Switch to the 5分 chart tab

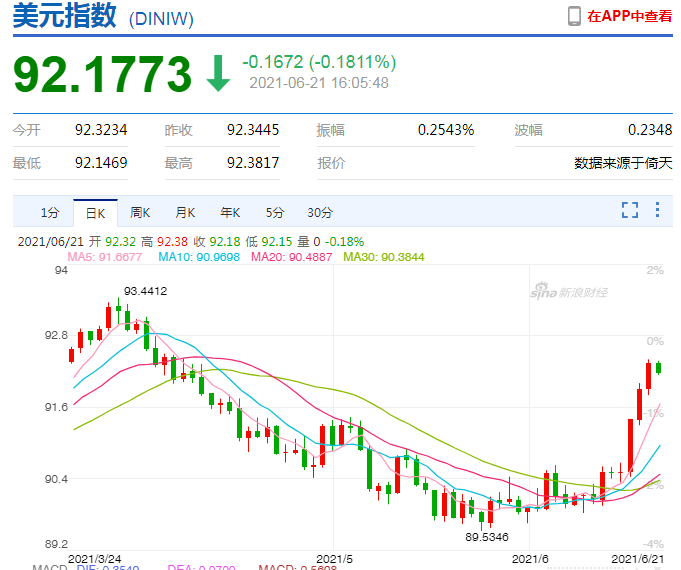(x=275, y=212)
